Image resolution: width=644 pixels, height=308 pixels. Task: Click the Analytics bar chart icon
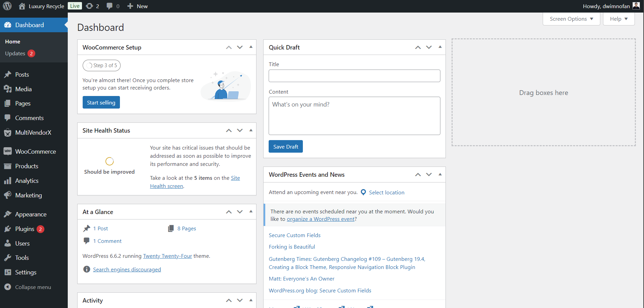click(8, 181)
